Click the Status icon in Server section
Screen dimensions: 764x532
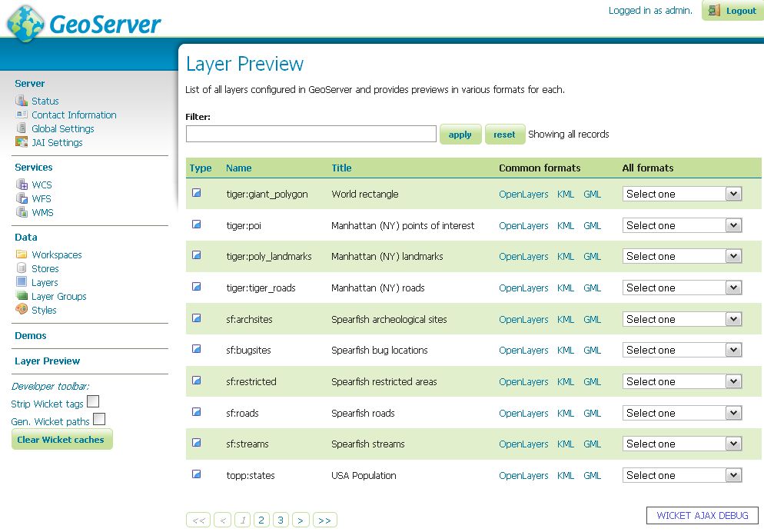point(22,101)
